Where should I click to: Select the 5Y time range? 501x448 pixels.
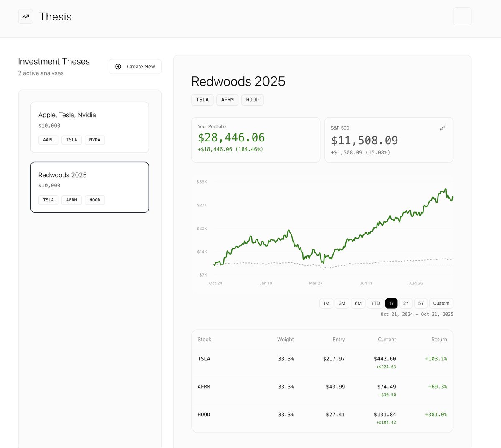[x=421, y=303]
